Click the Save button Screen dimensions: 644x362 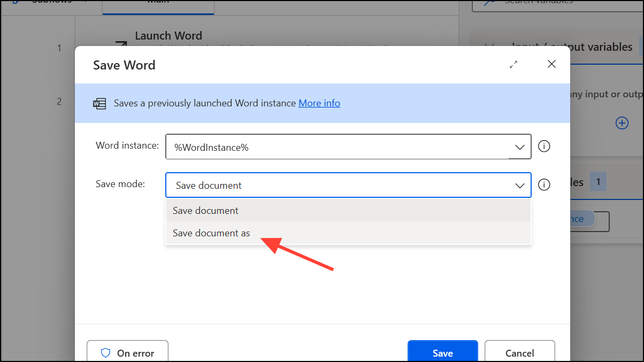(443, 352)
